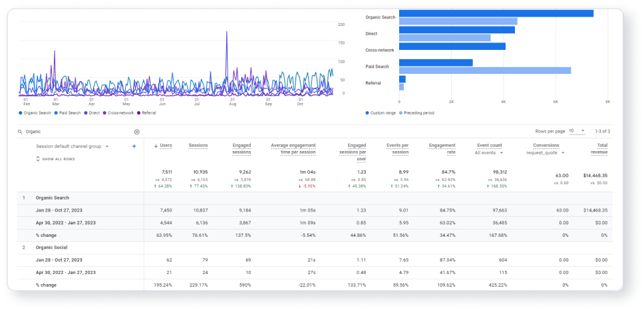Open Rows per page dropdown
The height and width of the screenshot is (310, 644).
tap(577, 132)
